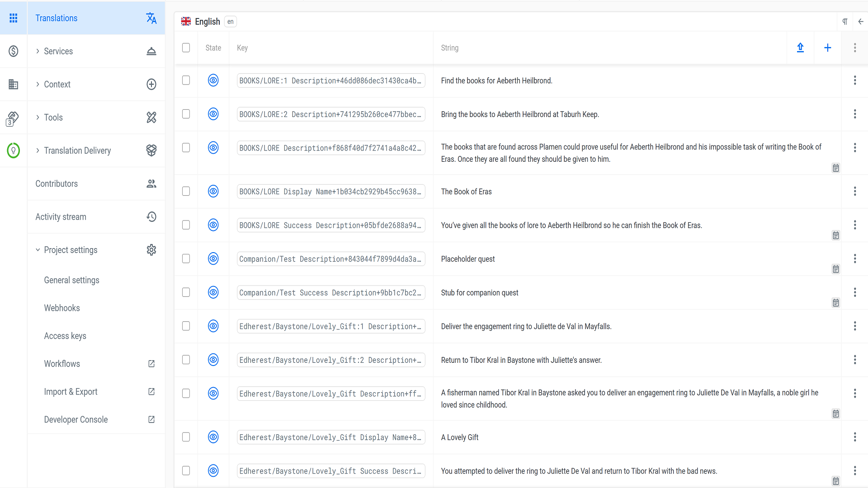This screenshot has height=488, width=868.
Task: Click the back arrow icon at top right
Action: click(x=861, y=22)
